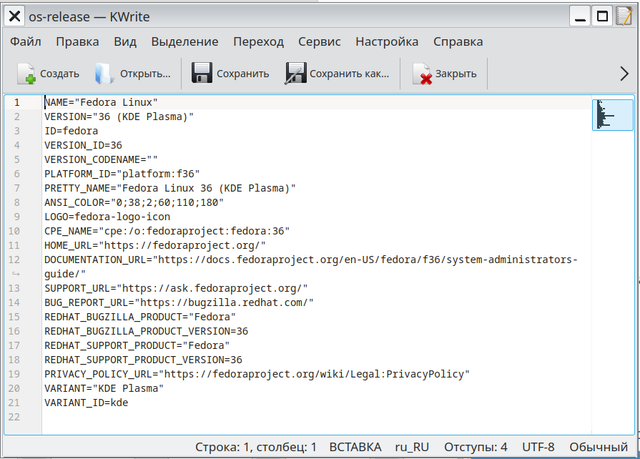
Task: Click line number 1 in gutter
Action: pyautogui.click(x=17, y=102)
